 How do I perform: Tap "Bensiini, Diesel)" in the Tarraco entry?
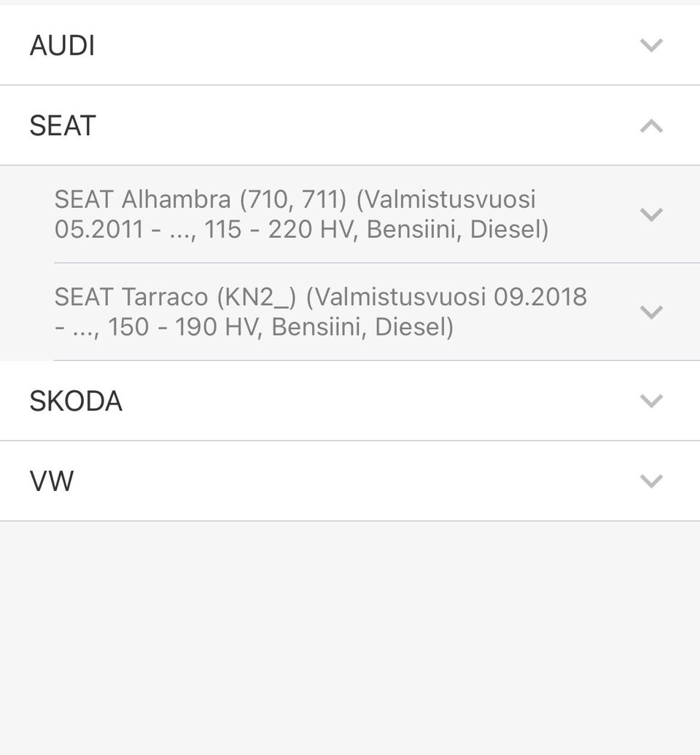pos(362,327)
